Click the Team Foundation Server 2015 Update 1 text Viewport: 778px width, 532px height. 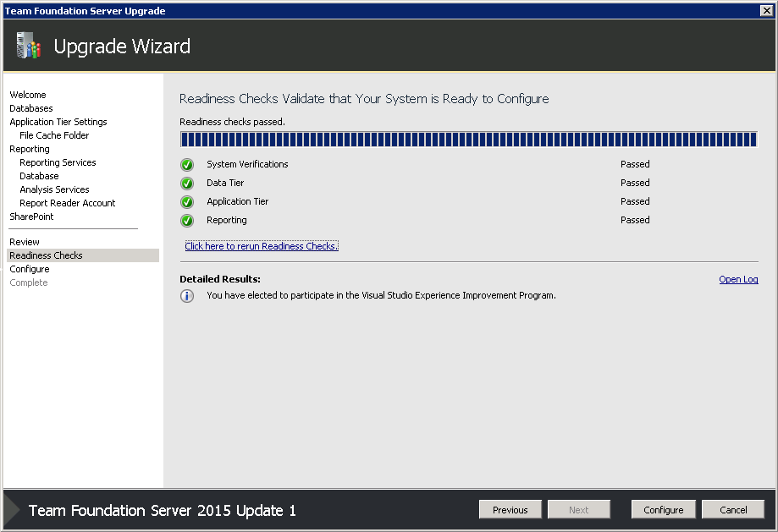tap(163, 510)
